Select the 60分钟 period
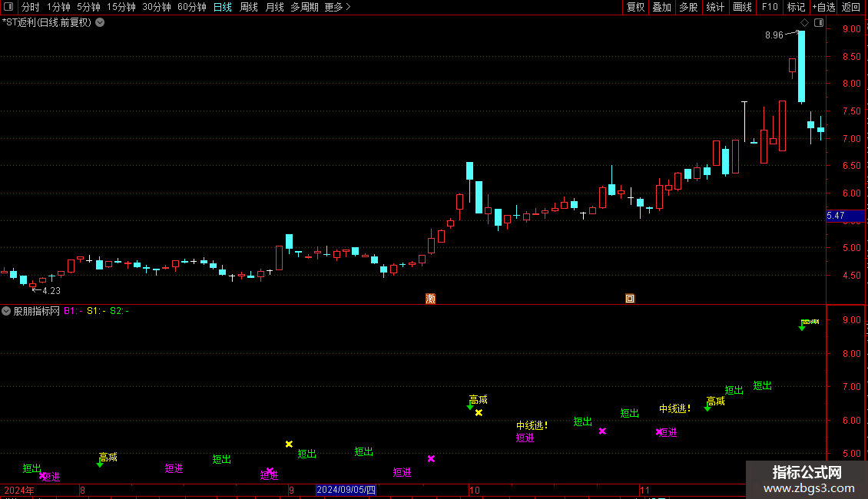868x499 pixels. pyautogui.click(x=191, y=7)
